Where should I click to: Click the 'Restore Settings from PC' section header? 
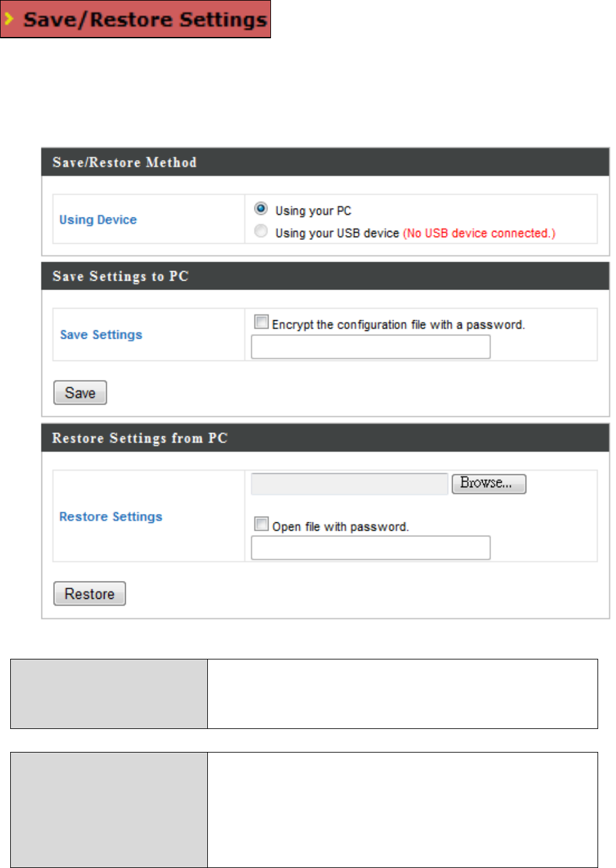click(x=140, y=438)
